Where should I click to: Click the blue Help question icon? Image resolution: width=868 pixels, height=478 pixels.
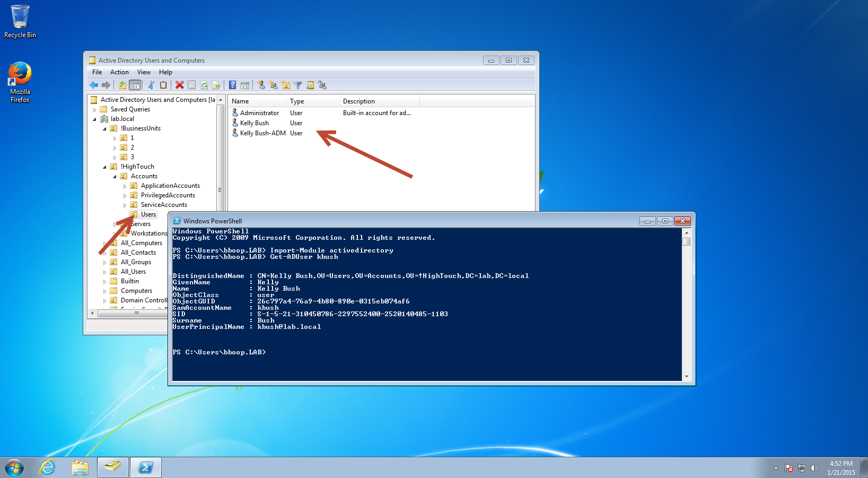pyautogui.click(x=232, y=85)
